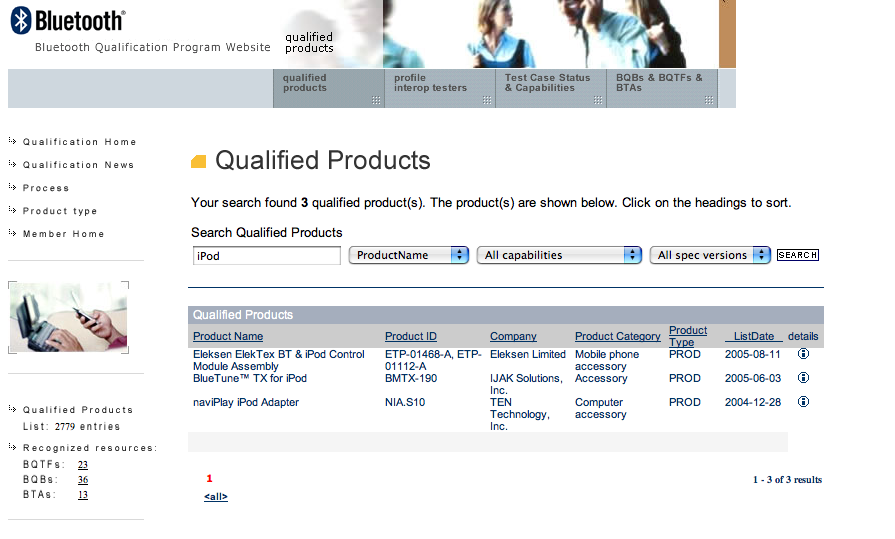Screen dimensions: 895x539
Task: Click list date 2005-08-11
Action: click(x=752, y=354)
